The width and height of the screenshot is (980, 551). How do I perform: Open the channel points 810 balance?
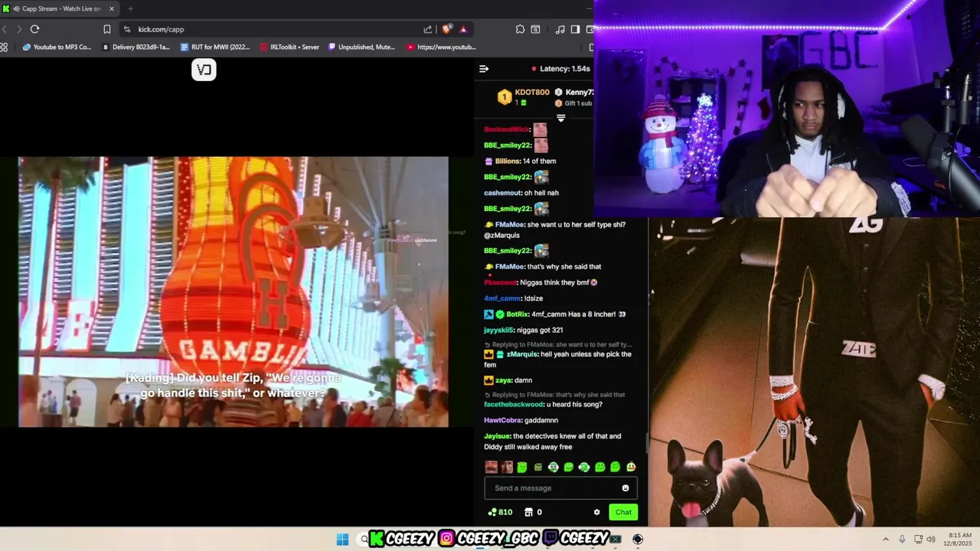pos(500,512)
